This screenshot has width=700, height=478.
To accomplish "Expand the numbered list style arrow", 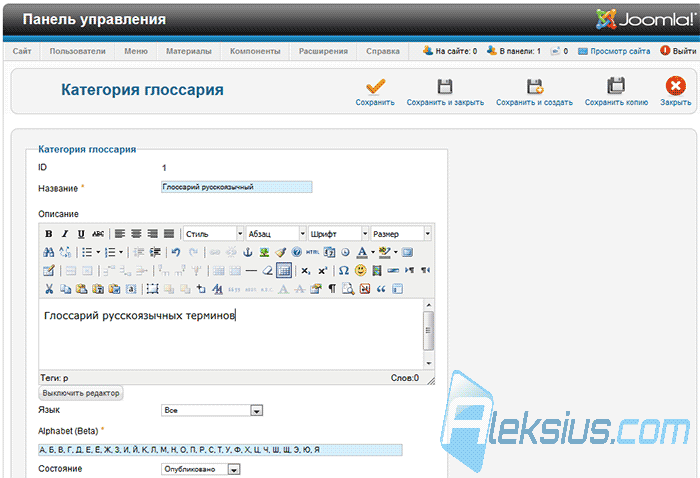I will point(121,253).
